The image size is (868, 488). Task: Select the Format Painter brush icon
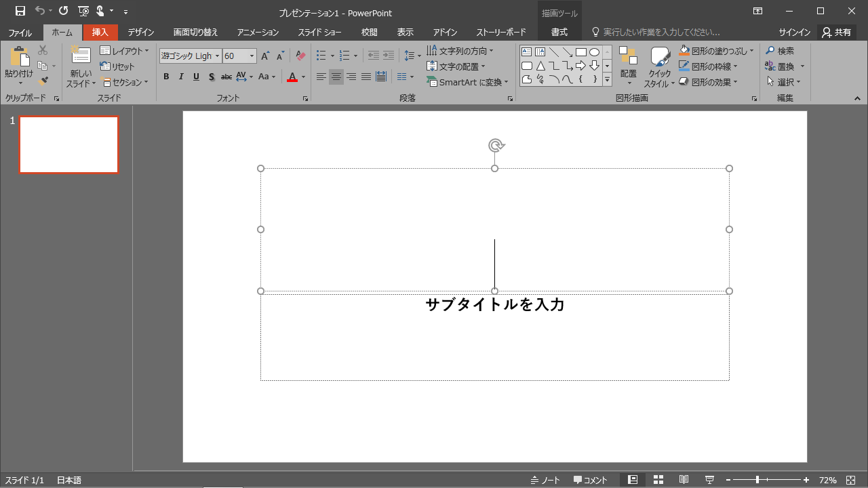(43, 81)
